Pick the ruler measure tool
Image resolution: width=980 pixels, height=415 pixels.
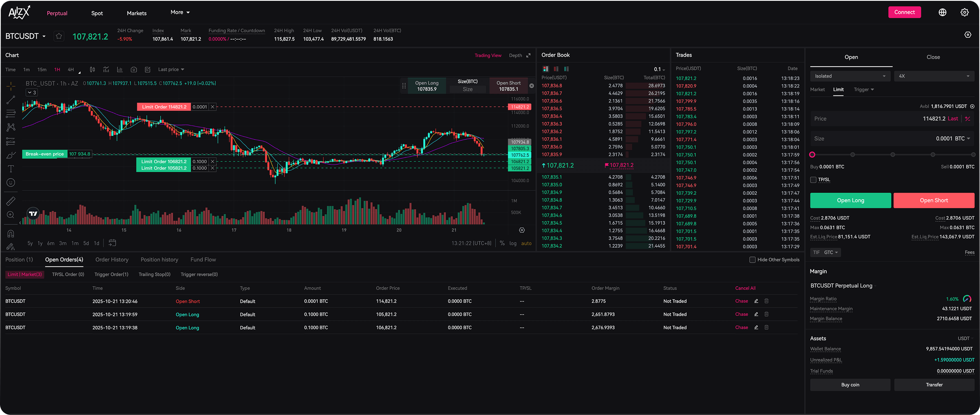click(11, 201)
